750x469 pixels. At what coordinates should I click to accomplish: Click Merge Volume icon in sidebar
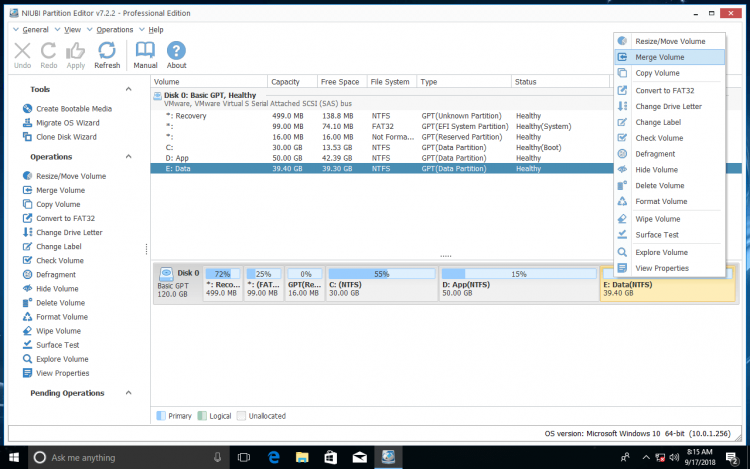tap(27, 190)
